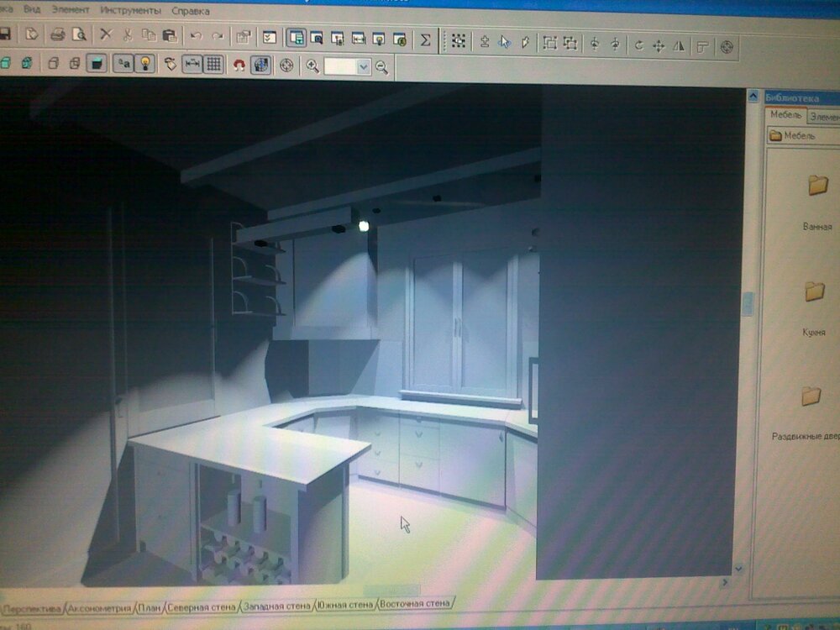Switch to the Перспектива view tab

point(33,608)
